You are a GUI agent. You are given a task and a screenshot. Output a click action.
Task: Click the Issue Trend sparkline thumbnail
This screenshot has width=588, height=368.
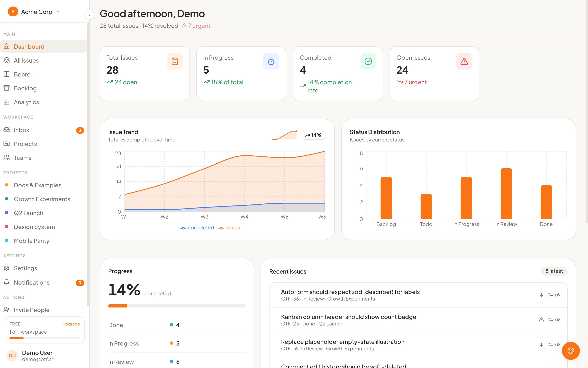click(284, 135)
